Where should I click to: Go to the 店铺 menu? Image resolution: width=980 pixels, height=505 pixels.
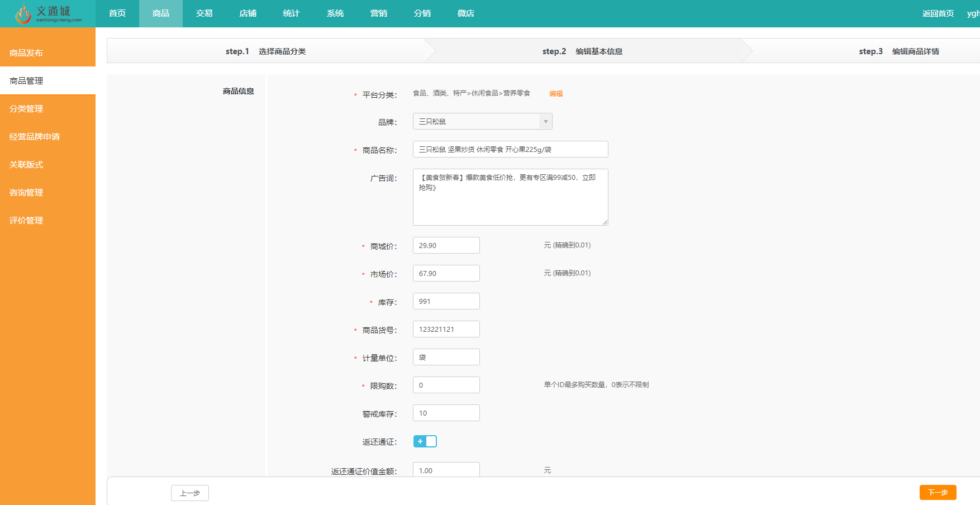(x=248, y=13)
